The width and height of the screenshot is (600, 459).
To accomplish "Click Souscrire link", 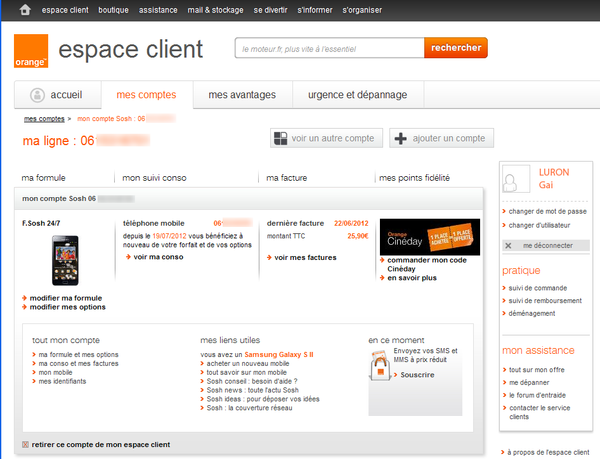I will coord(417,375).
